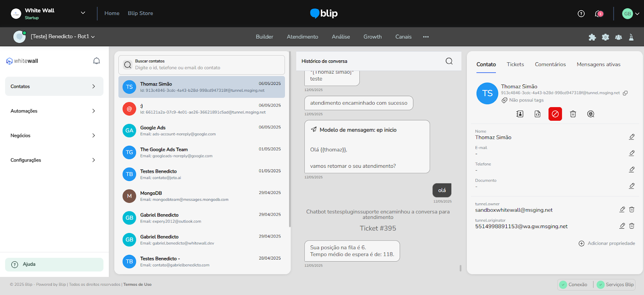
Task: Click the debug bug magnifier icon
Action: coord(590,114)
